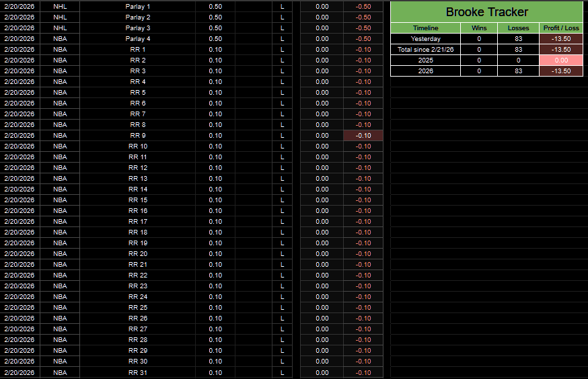Click the date cell in Parlay 1 row

(x=20, y=7)
